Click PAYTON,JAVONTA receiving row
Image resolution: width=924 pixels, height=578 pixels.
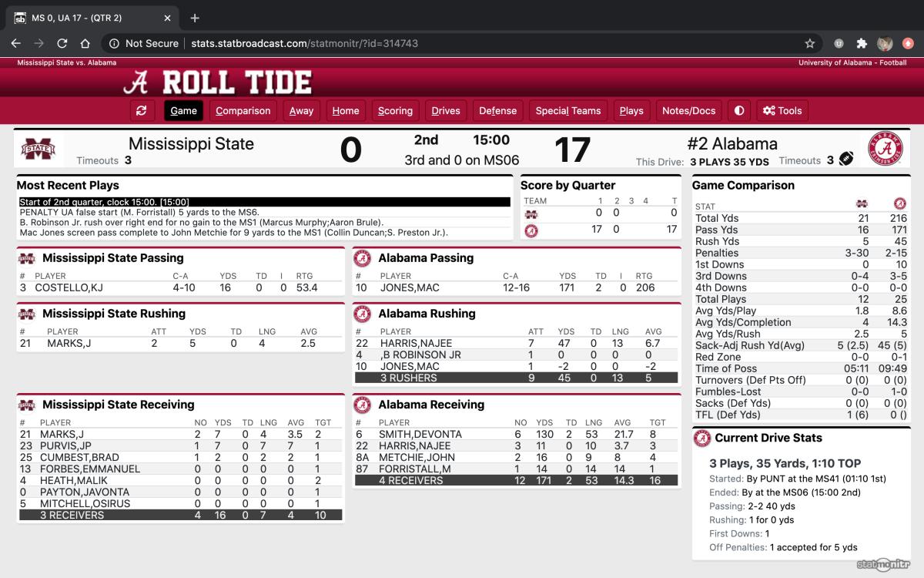click(x=180, y=492)
